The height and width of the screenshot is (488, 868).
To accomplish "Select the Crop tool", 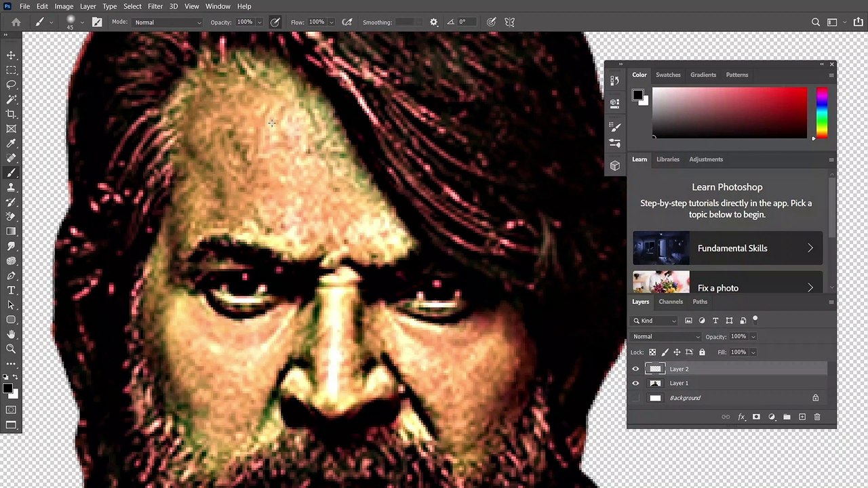I will 11,114.
